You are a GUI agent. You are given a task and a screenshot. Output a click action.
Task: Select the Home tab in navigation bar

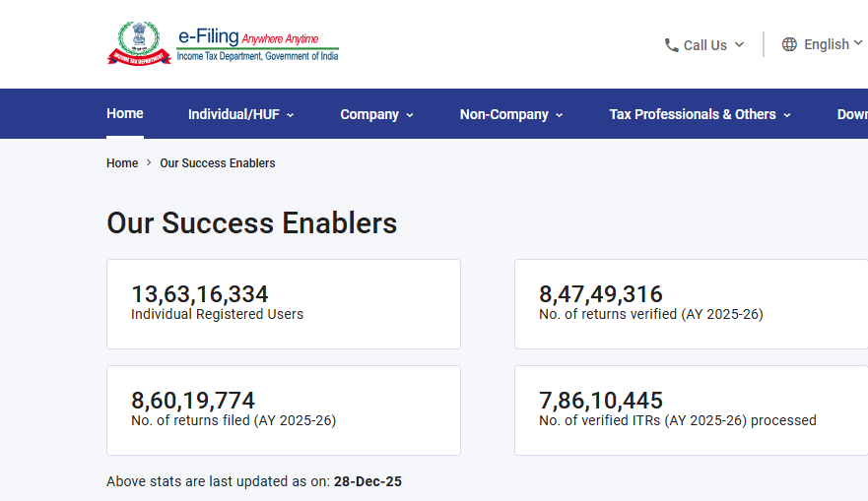pyautogui.click(x=125, y=113)
